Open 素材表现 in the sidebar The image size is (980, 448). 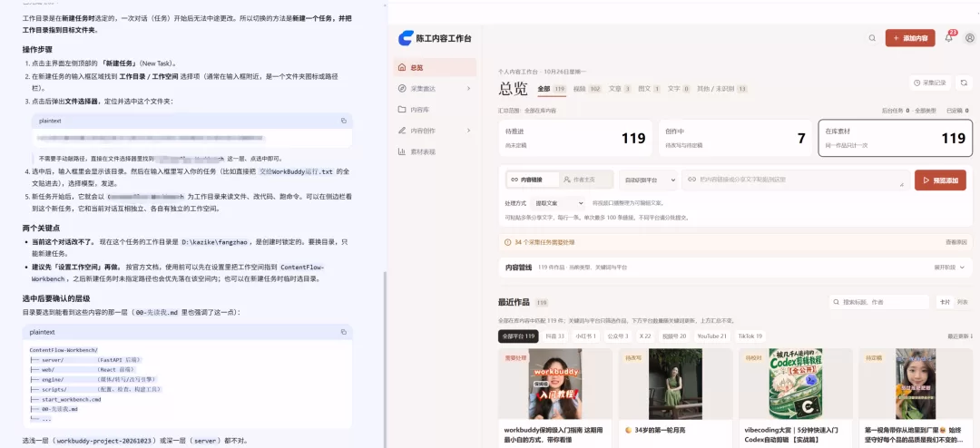coord(435,151)
